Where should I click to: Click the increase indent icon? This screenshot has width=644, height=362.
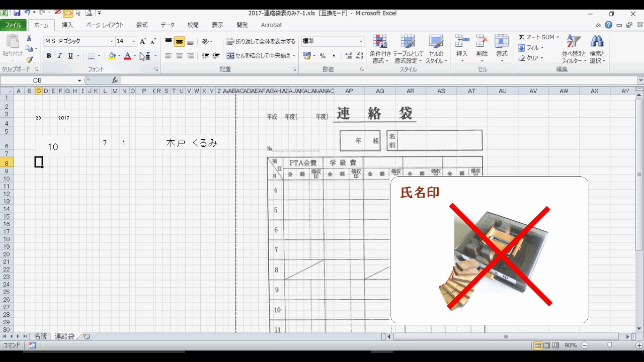pos(216,56)
